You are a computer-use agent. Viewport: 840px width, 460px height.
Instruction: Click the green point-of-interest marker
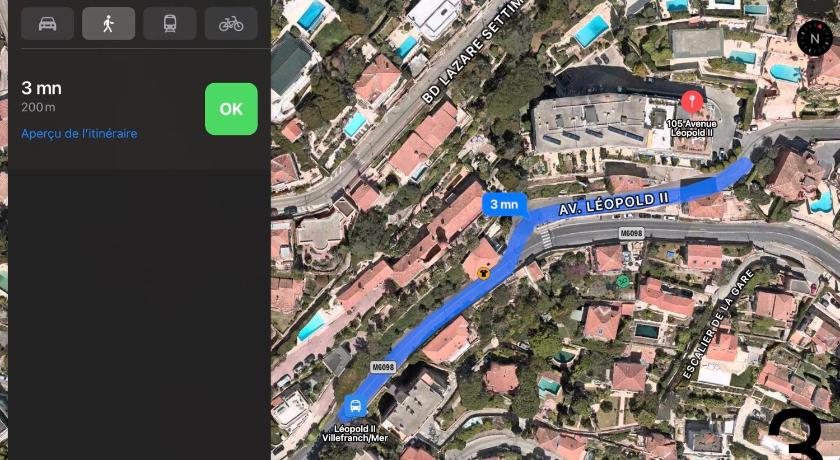[x=622, y=281]
